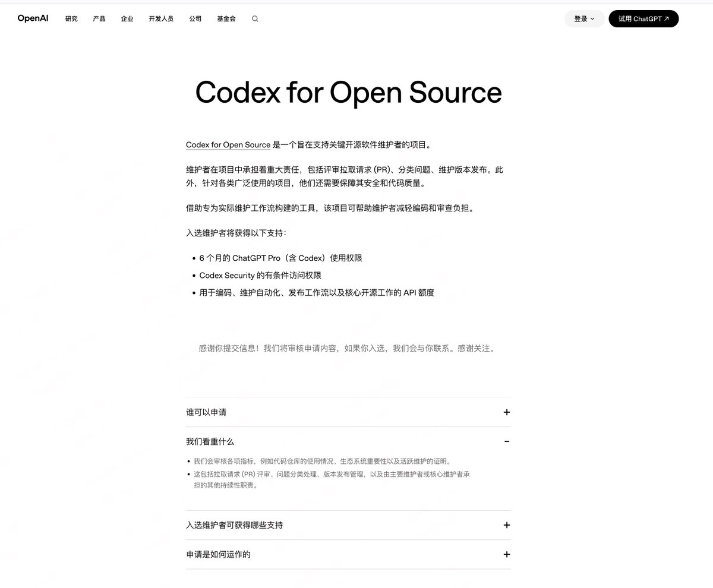Open the 公司 menu

(195, 19)
